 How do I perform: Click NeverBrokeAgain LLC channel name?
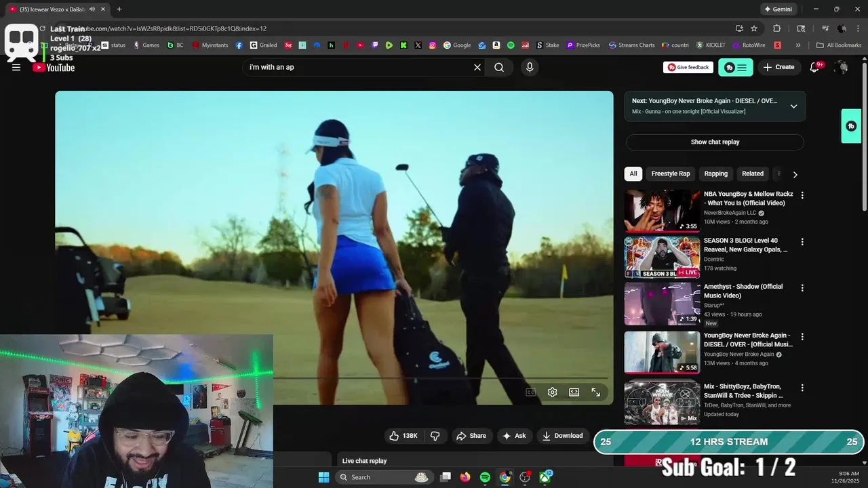(730, 213)
